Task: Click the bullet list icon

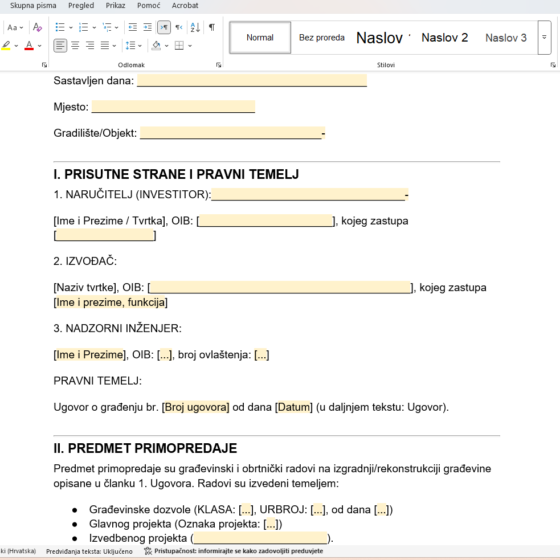Action: [60, 27]
